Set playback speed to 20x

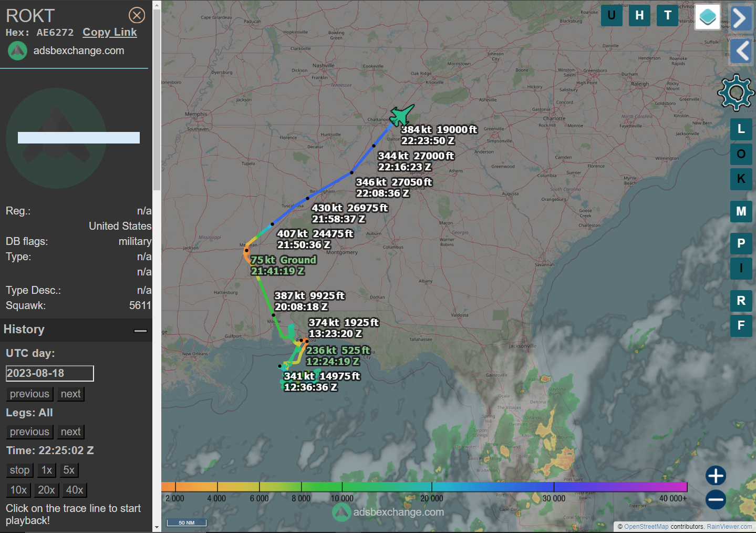tap(46, 490)
